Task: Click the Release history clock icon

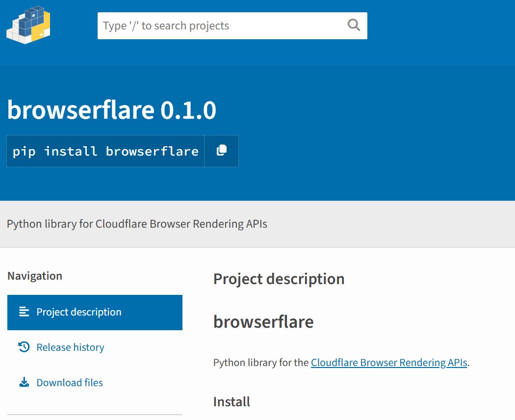Action: tap(24, 347)
